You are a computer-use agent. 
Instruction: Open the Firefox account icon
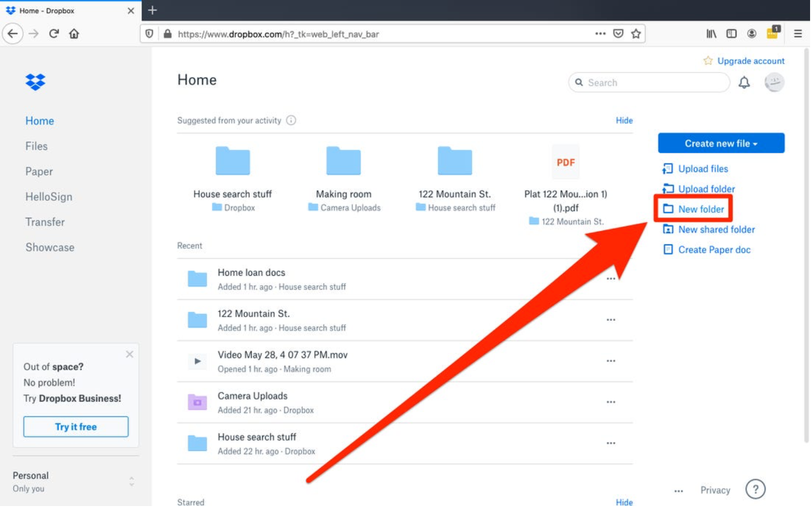click(x=752, y=34)
